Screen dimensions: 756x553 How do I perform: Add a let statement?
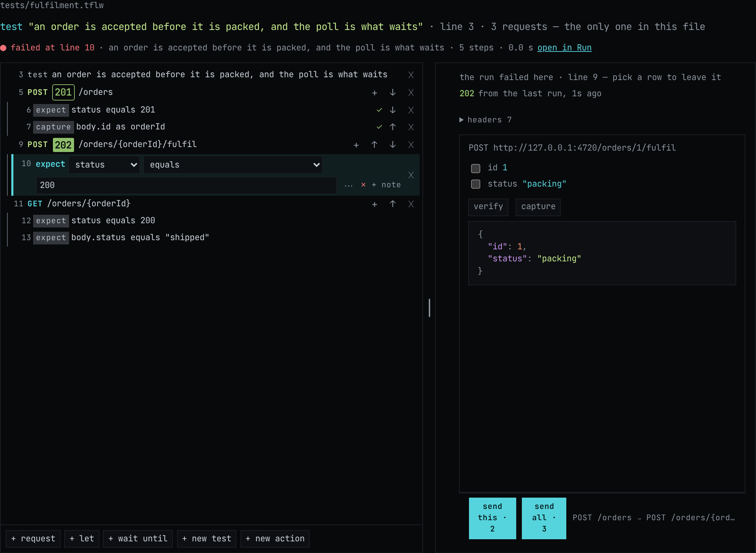[x=82, y=539]
